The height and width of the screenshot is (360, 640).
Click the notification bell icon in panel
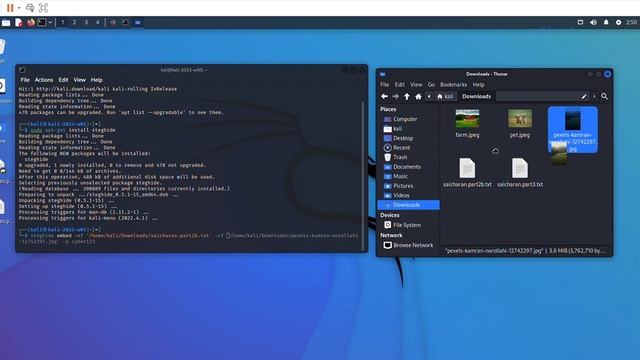[606, 22]
